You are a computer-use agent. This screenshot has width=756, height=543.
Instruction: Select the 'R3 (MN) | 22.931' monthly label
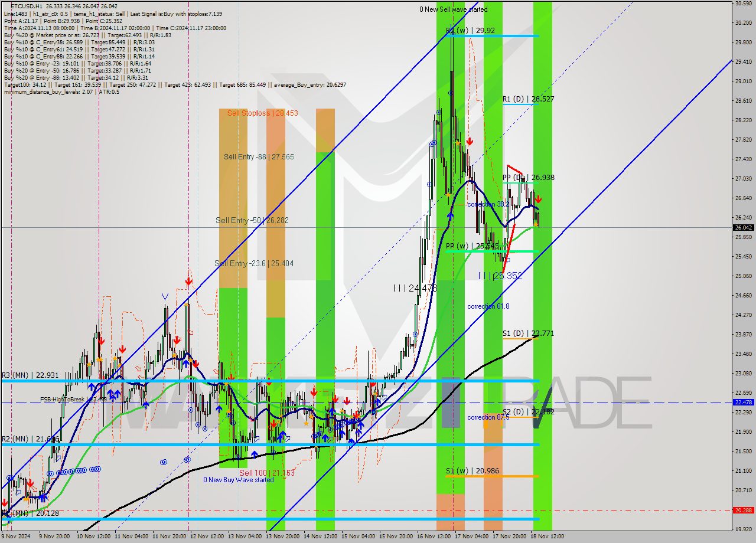(30, 375)
